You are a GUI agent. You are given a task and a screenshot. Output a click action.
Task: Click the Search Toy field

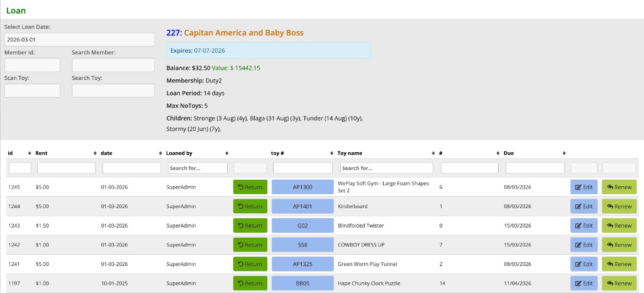(113, 91)
